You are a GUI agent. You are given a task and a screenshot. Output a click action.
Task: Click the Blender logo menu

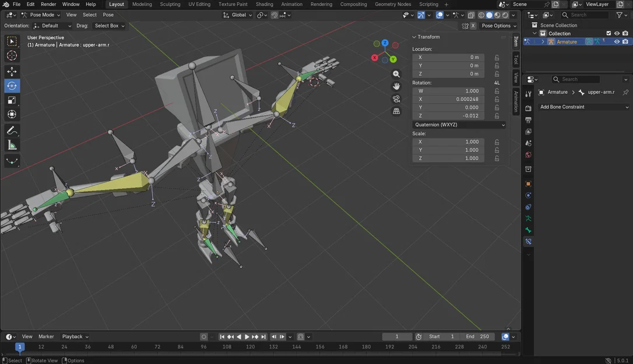click(x=6, y=4)
